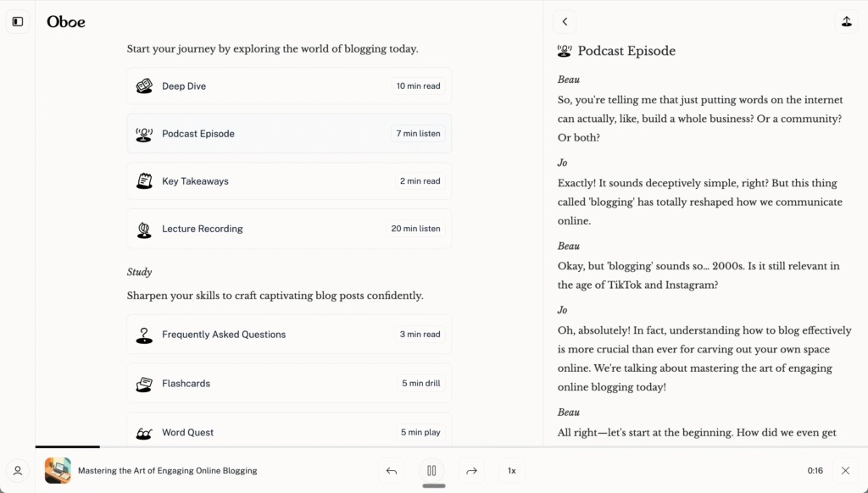Screen dimensions: 868x493
Task: Click the Frequently Asked Questions icon
Action: 144,335
